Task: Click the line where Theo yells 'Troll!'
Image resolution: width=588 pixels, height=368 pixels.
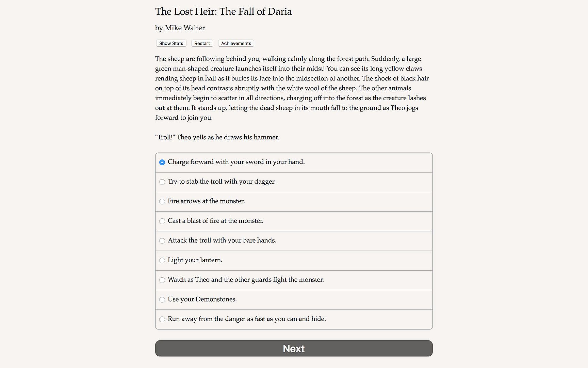Action: [217, 137]
